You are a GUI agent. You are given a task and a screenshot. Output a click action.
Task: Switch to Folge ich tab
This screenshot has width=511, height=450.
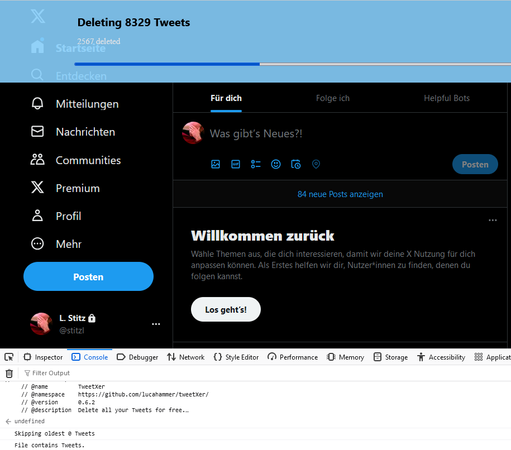pos(333,98)
